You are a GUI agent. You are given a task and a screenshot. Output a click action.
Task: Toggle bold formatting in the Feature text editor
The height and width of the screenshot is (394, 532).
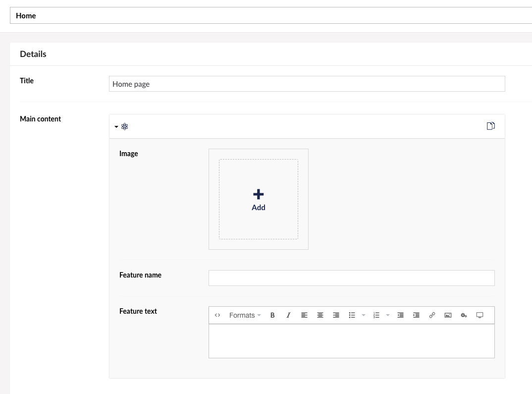tap(272, 315)
